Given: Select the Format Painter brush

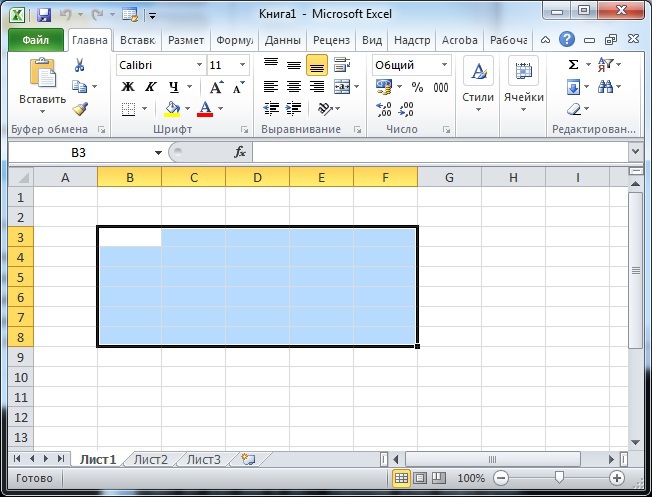Looking at the screenshot, I should coord(80,109).
